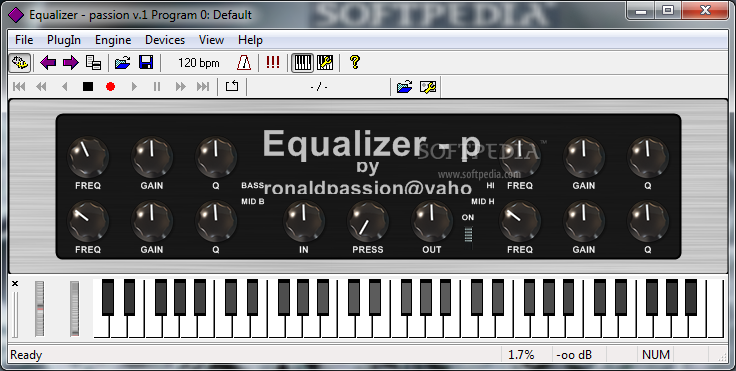Jump to end with skip-forward button
This screenshot has width=736, height=371.
point(203,86)
